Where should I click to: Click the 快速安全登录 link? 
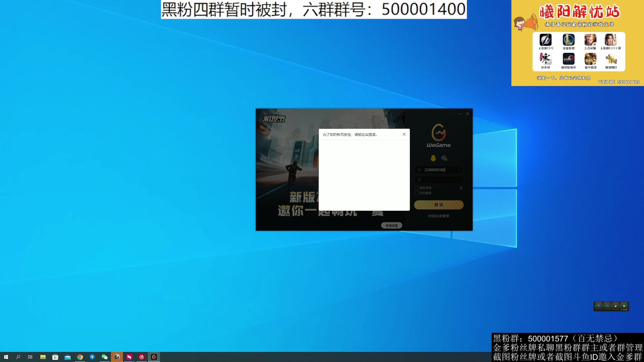tap(439, 216)
